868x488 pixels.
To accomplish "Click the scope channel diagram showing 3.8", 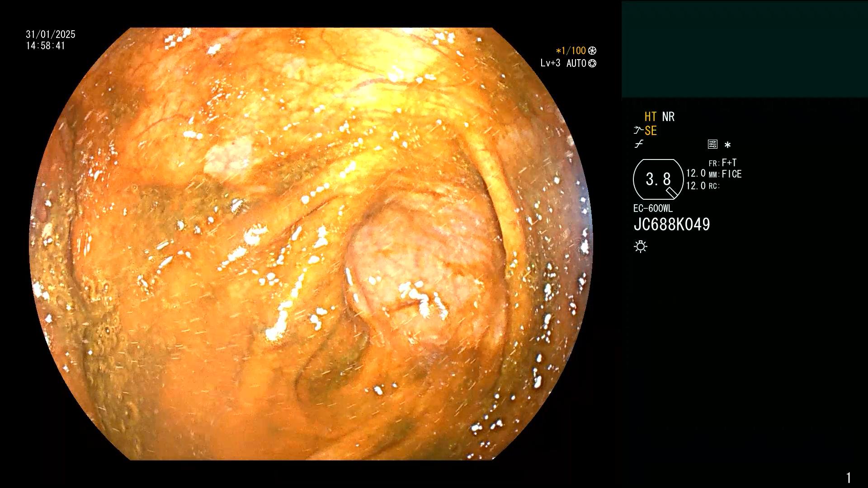I will click(x=658, y=179).
